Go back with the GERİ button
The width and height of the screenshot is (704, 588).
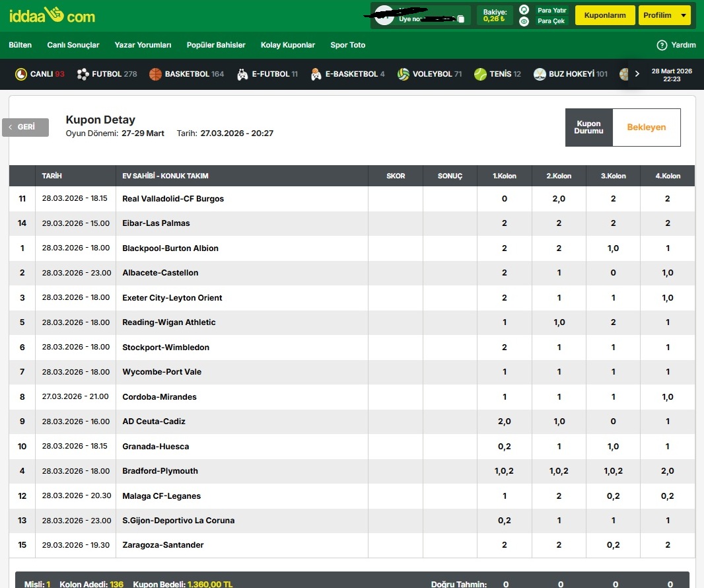click(x=26, y=127)
